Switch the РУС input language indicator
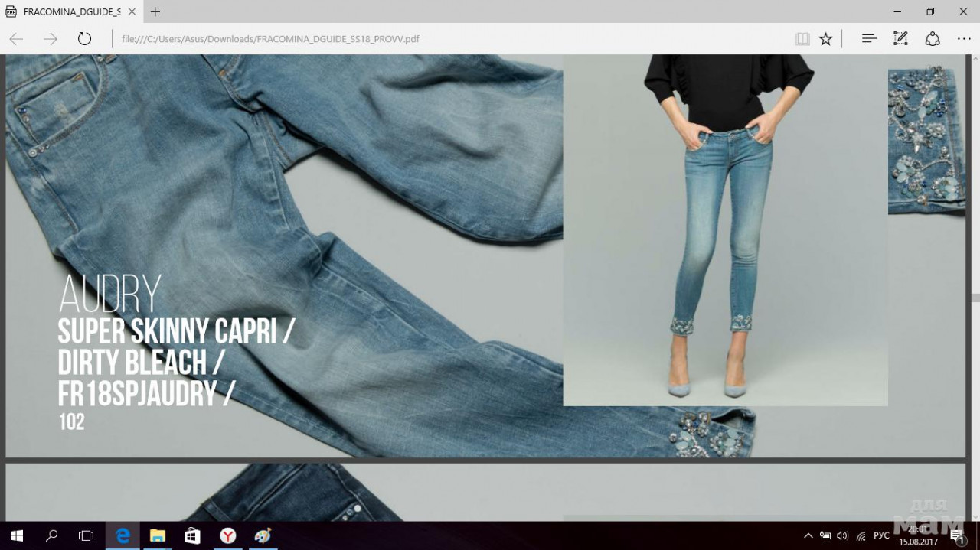Viewport: 980px width, 550px height. (881, 535)
